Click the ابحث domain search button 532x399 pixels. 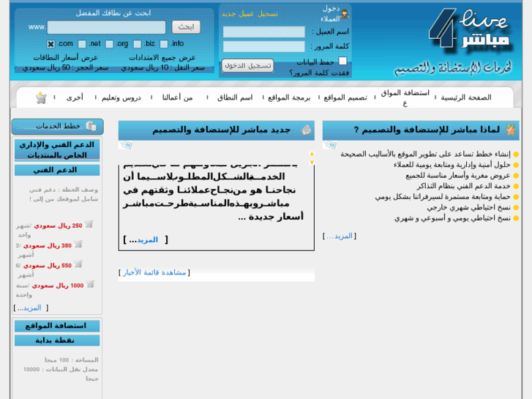pyautogui.click(x=186, y=27)
